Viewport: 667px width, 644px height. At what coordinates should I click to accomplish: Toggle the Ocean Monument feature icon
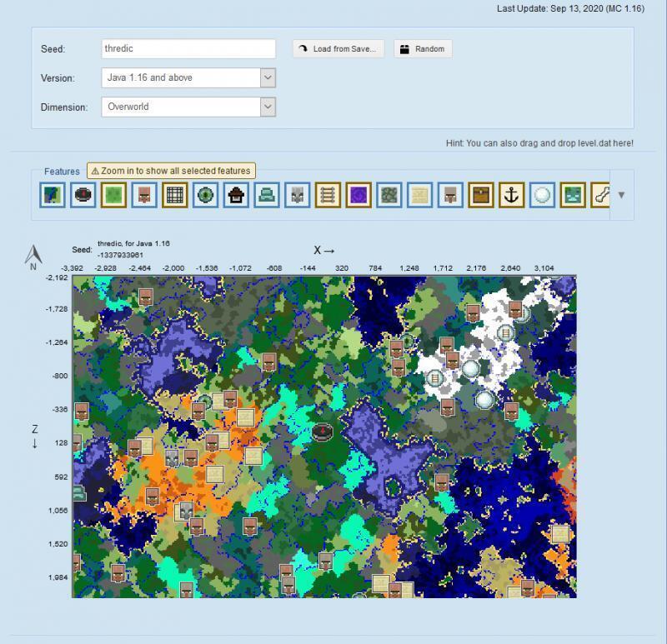click(x=267, y=195)
